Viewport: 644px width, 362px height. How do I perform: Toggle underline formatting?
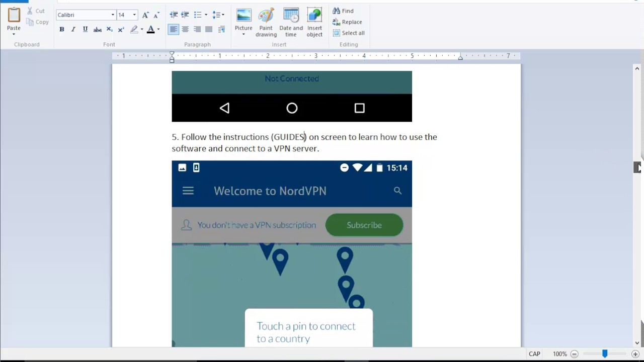click(x=85, y=30)
